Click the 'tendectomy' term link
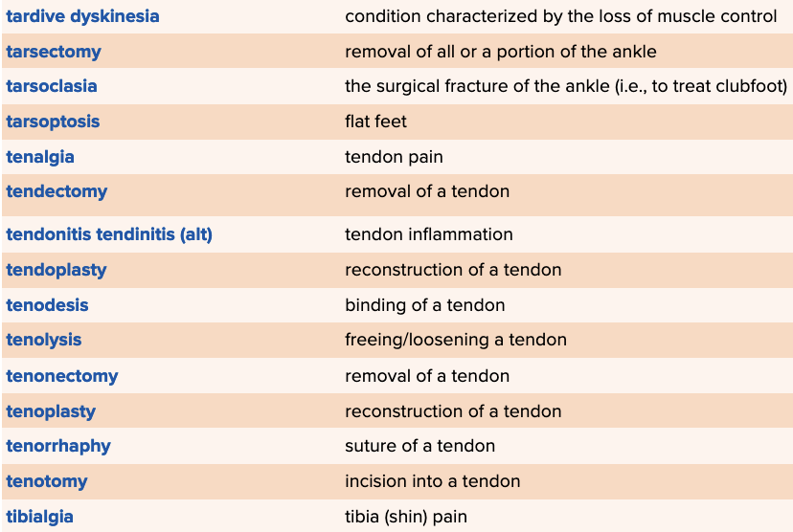Viewport: 793px width, 532px height. pyautogui.click(x=57, y=191)
